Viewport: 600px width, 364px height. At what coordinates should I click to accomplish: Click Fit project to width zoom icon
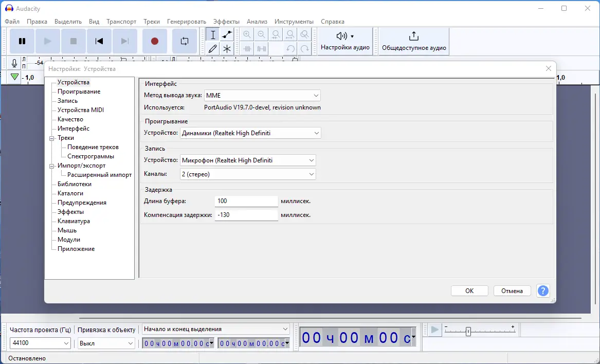tap(290, 35)
